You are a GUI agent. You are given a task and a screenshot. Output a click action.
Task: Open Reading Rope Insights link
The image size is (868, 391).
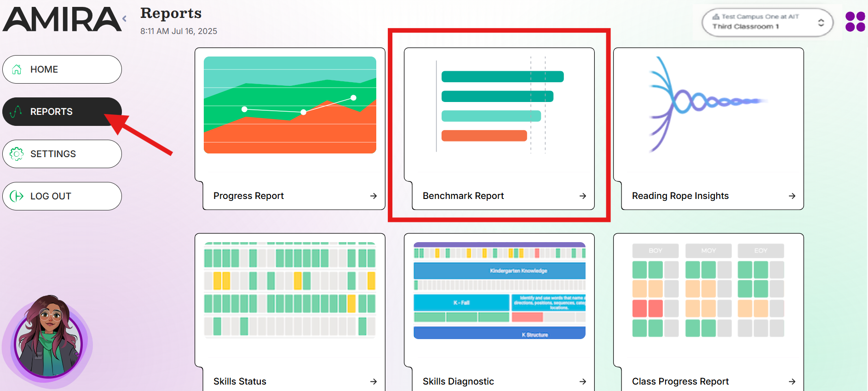[x=680, y=196]
